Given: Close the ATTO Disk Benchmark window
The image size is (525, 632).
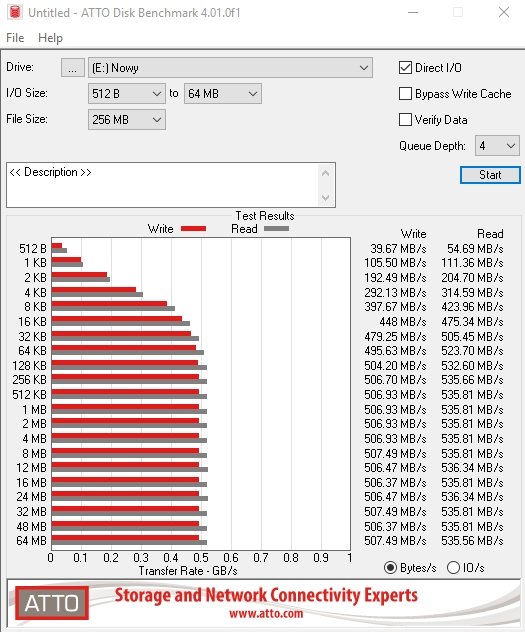Looking at the screenshot, I should tap(504, 12).
